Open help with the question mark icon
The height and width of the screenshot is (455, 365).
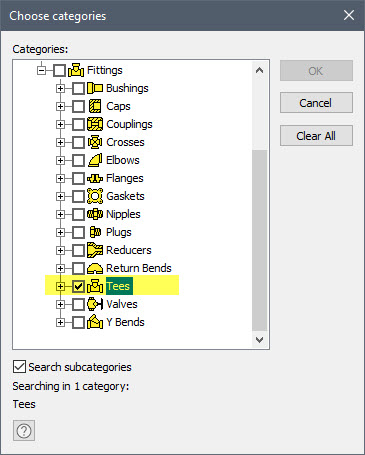[24, 431]
